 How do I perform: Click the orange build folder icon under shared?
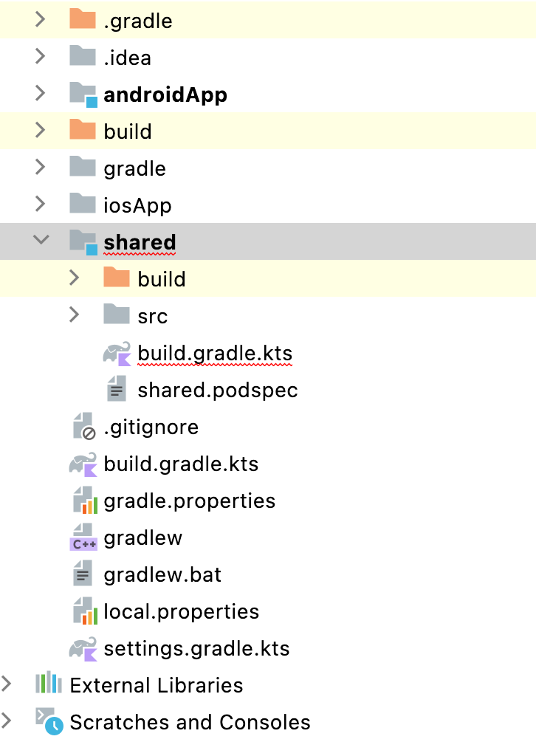(x=116, y=277)
